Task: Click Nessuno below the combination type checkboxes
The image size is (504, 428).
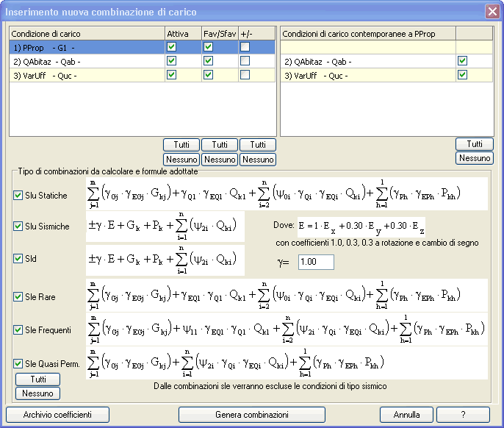Action: coord(37,393)
